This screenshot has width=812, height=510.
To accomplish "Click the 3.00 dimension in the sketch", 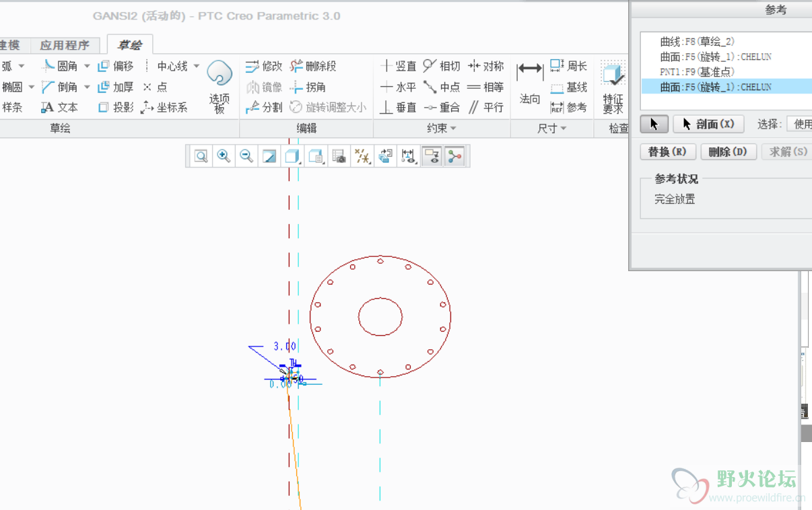I will (284, 347).
